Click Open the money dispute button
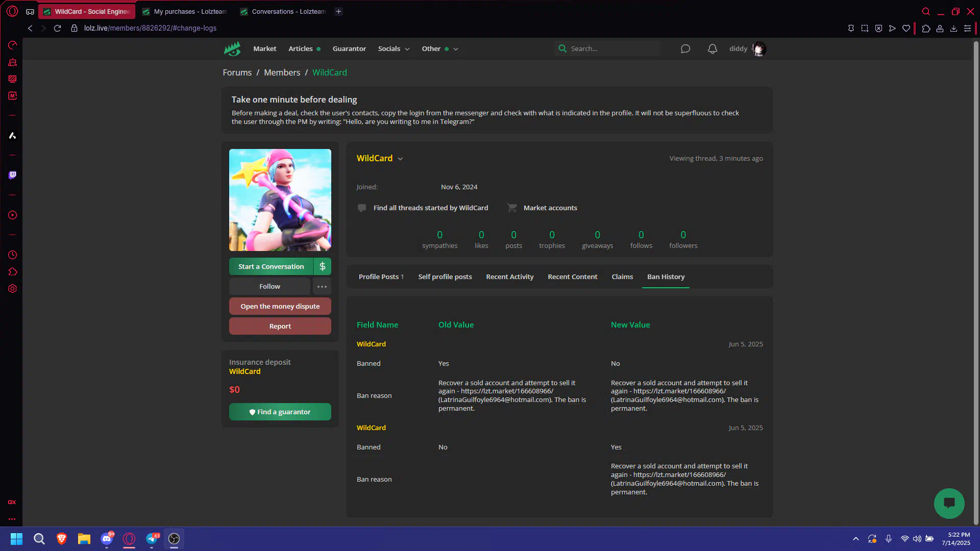The height and width of the screenshot is (551, 980). click(x=280, y=306)
